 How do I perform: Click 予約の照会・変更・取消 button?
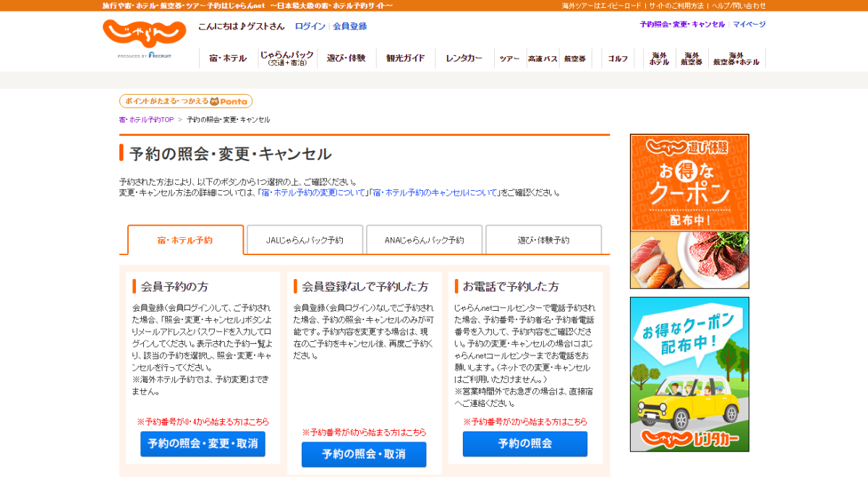click(203, 444)
